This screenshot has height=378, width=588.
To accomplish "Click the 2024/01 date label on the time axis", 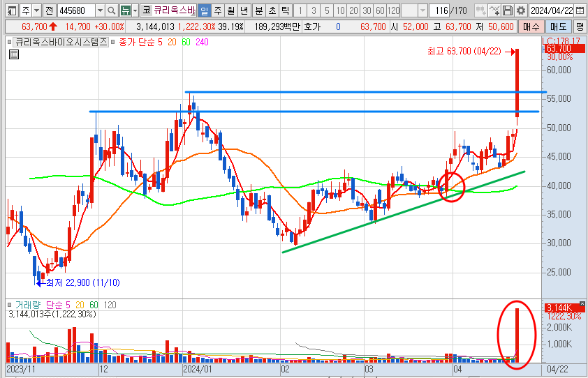I will pyautogui.click(x=197, y=370).
